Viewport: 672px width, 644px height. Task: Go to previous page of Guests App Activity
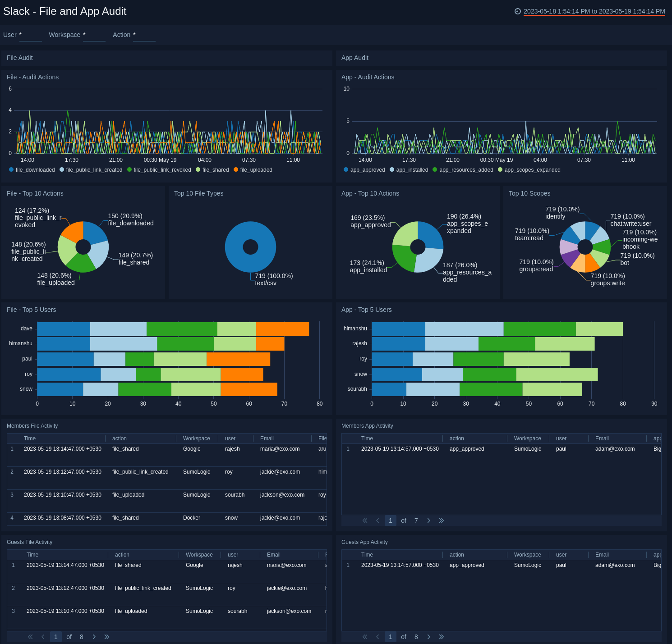click(377, 637)
